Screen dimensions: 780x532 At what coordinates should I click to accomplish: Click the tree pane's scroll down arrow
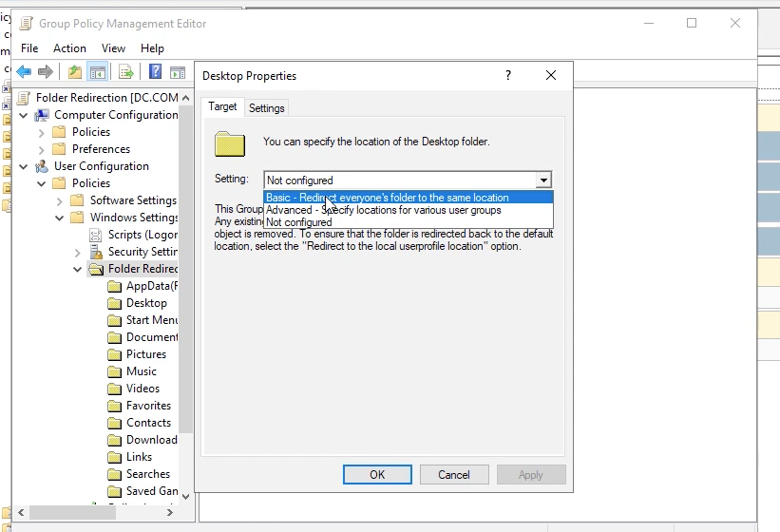185,496
